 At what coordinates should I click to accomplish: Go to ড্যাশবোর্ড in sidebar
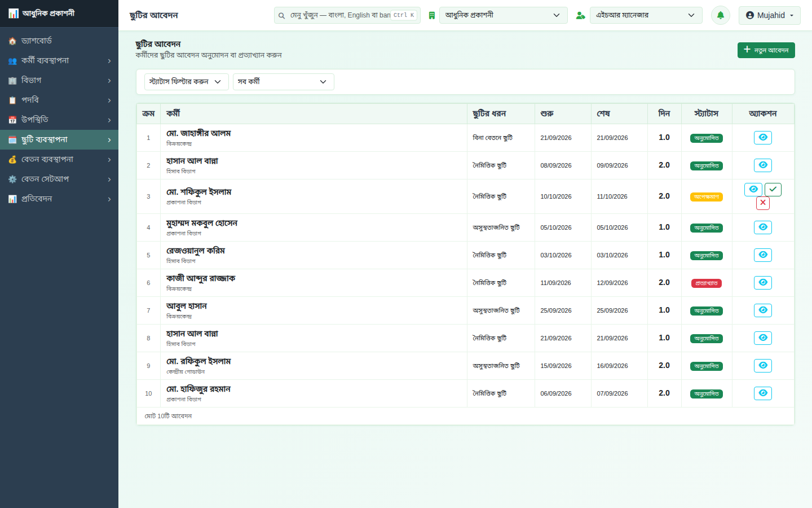59,41
